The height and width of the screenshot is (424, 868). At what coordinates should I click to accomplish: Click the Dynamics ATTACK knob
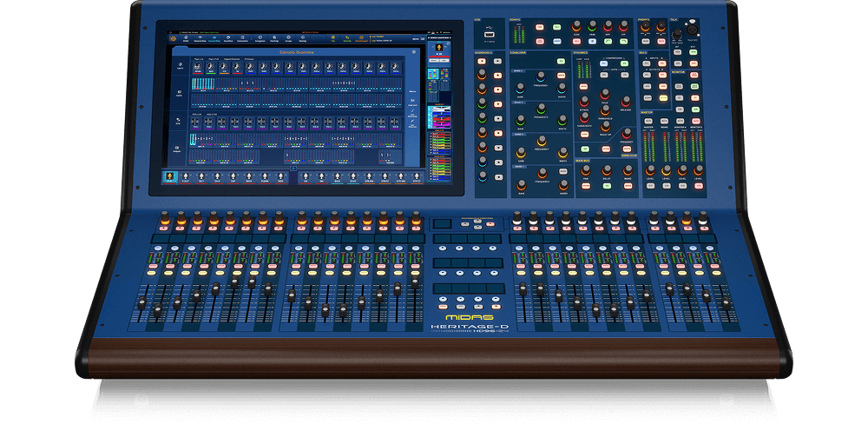[584, 101]
